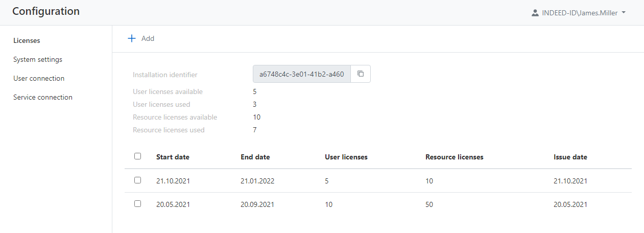Copy the installation identifier to clipboard
The image size is (644, 233).
(361, 74)
